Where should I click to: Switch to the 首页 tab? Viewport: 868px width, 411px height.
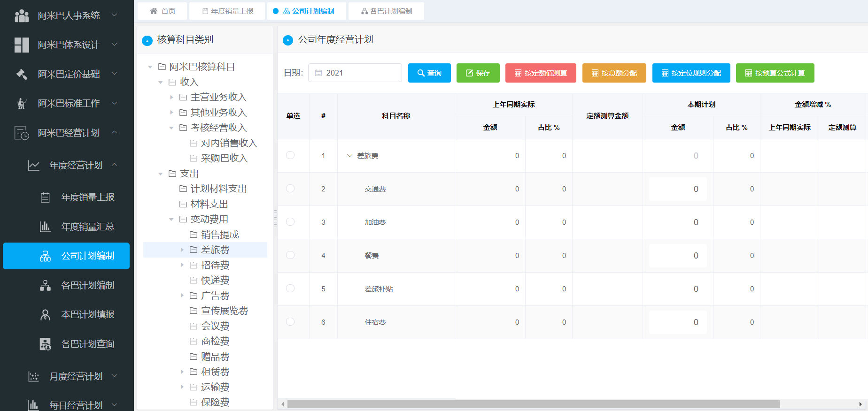pyautogui.click(x=163, y=11)
